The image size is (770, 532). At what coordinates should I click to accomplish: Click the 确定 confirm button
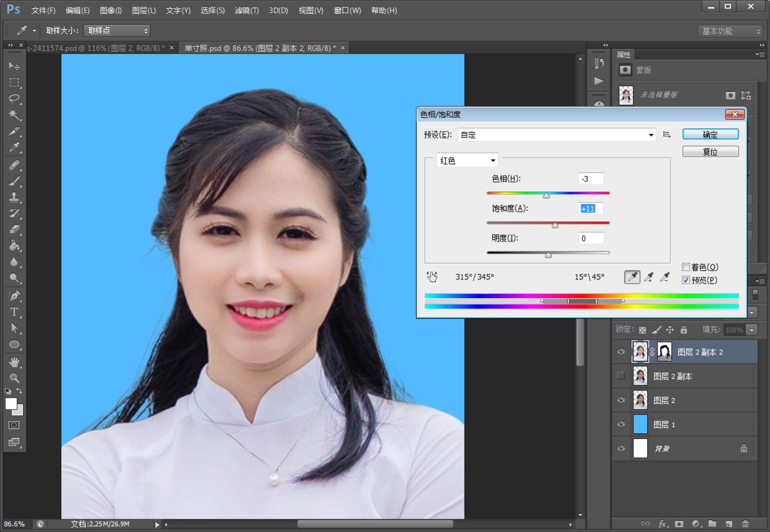click(x=710, y=135)
